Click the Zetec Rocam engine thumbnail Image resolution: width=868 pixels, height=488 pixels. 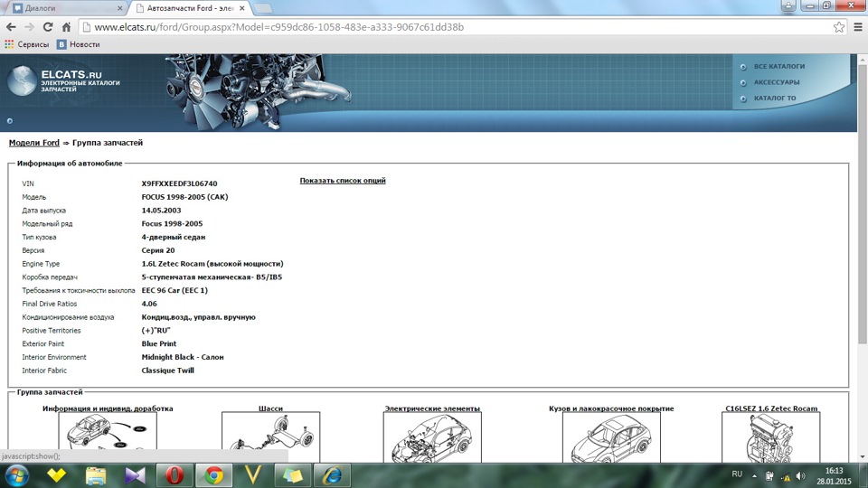(x=771, y=437)
